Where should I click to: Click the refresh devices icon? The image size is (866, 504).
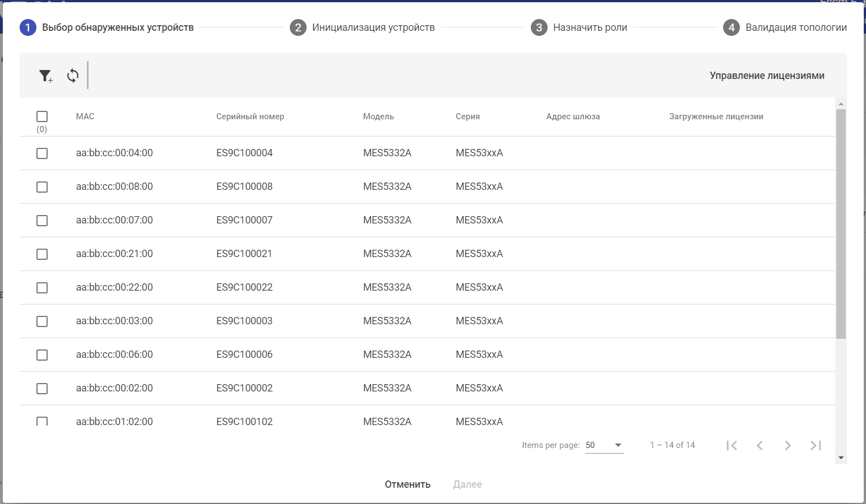tap(73, 76)
